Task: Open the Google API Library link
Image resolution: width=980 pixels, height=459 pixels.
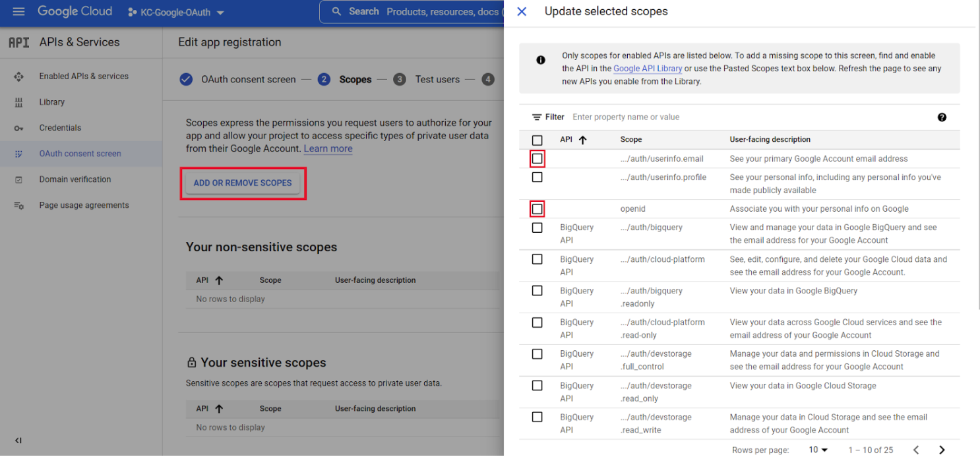Action: (x=647, y=69)
